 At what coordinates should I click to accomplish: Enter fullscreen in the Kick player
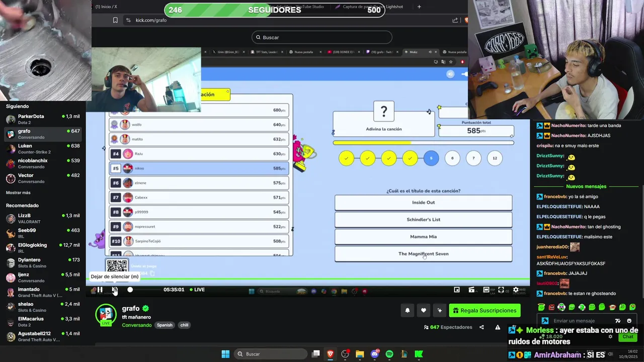click(501, 290)
